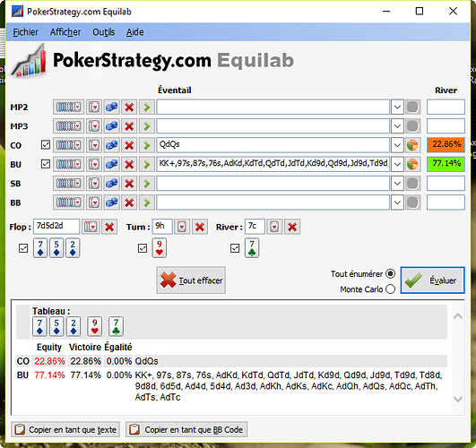The image size is (476, 448).
Task: Clear the BU range with red X
Action: tap(129, 164)
